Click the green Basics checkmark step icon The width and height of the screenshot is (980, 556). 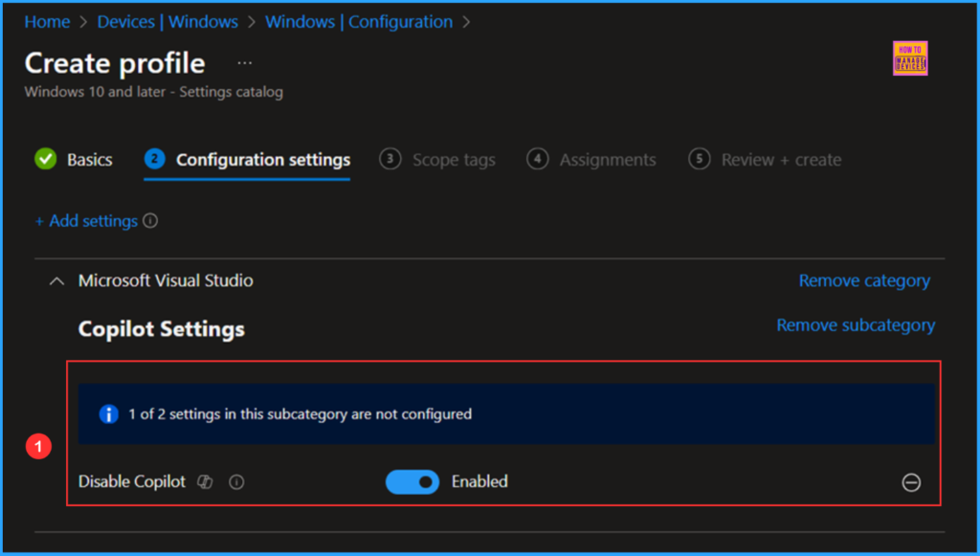point(45,159)
